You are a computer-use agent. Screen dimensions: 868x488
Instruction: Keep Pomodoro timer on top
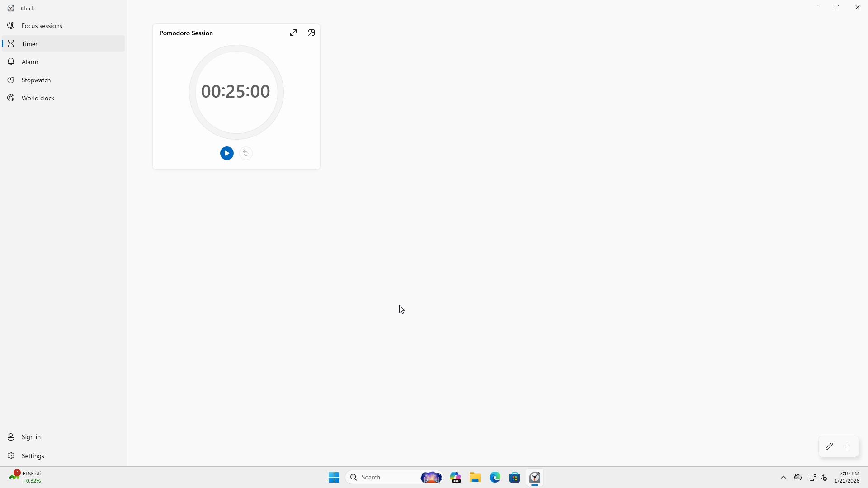point(311,33)
